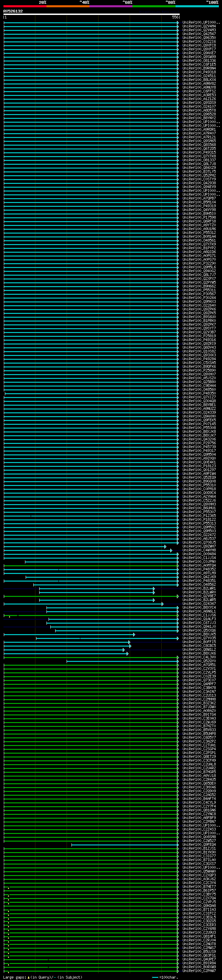Image resolution: width=222 pixels, height=980 pixels.
Task: Click arrowhead ending the O24347 alignment bar
Action: pyautogui.click(x=162, y=604)
